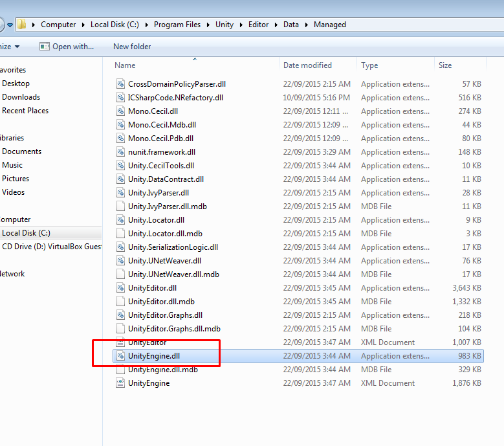Image resolution: width=504 pixels, height=446 pixels.
Task: Click the Mono.Cecil.Pdb.dll file icon
Action: tap(120, 139)
